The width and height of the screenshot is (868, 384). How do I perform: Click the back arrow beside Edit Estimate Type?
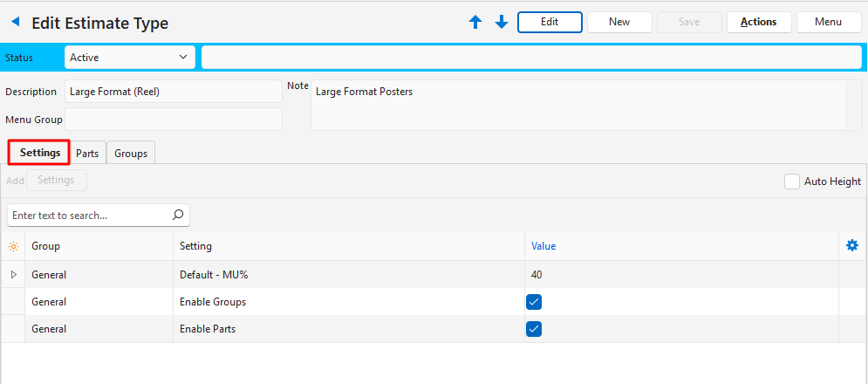tap(15, 22)
